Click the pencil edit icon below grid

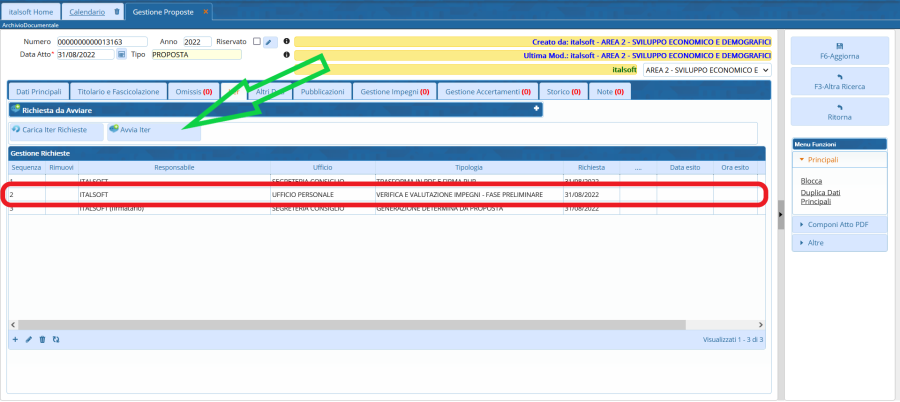click(29, 340)
